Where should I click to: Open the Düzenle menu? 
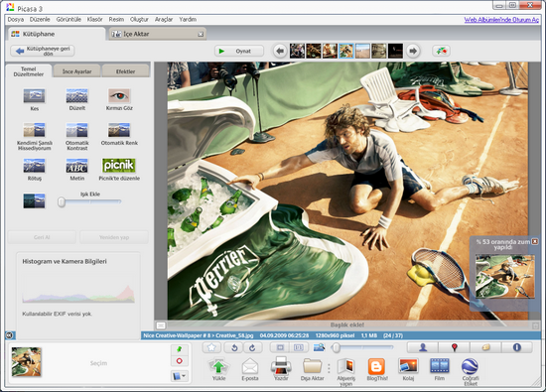coord(40,20)
